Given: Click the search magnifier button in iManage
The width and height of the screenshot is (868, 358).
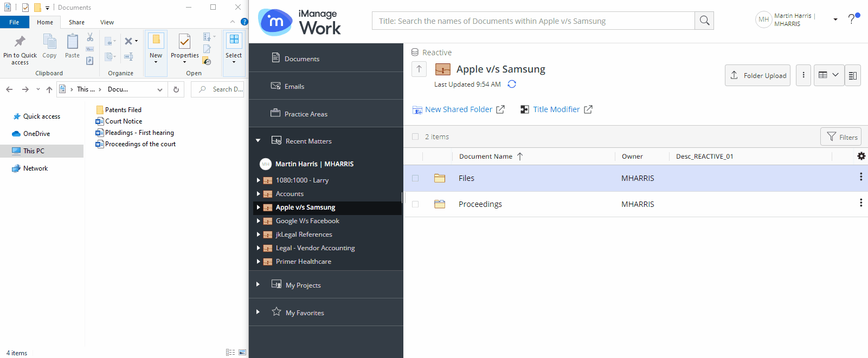Looking at the screenshot, I should click(704, 21).
